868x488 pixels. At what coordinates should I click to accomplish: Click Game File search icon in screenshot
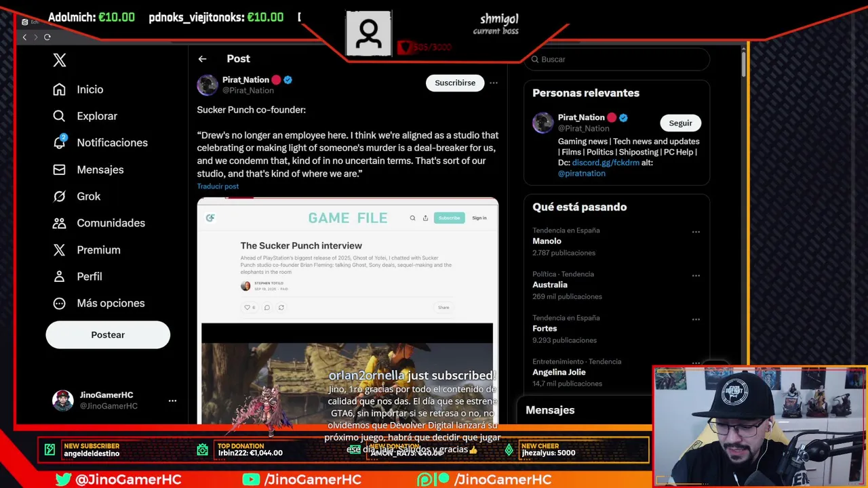412,218
